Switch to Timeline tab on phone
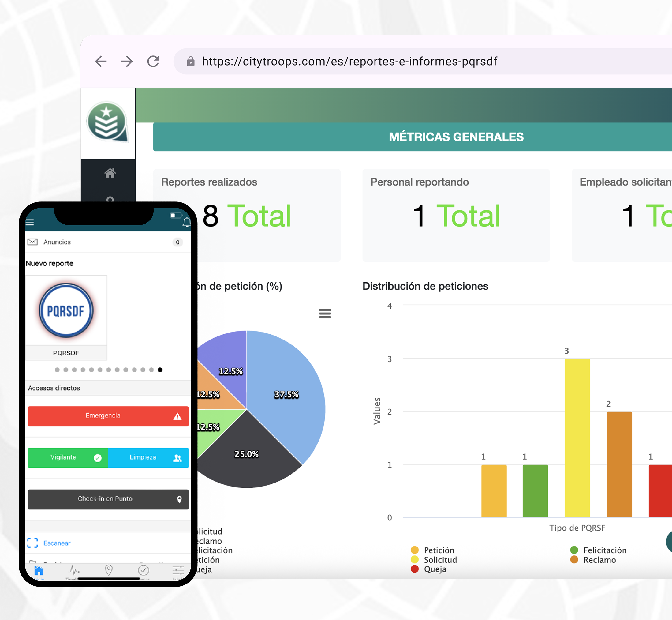672x620 pixels. [74, 572]
